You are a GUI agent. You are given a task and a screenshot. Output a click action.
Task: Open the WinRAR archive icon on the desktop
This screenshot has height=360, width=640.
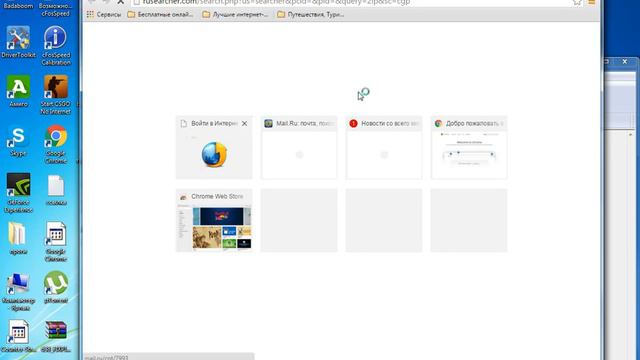(x=56, y=336)
